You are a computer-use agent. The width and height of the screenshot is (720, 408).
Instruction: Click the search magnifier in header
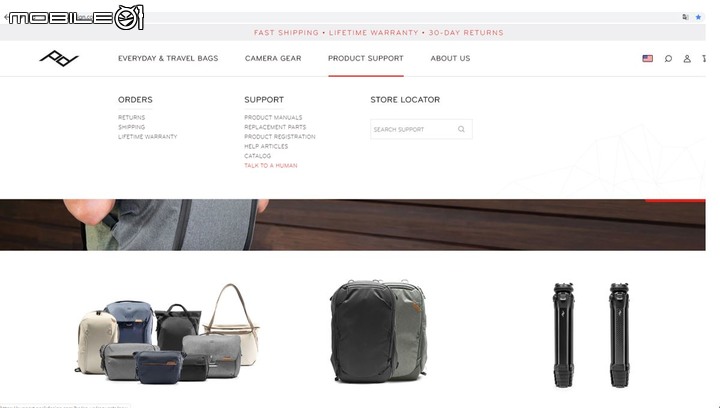tap(668, 59)
